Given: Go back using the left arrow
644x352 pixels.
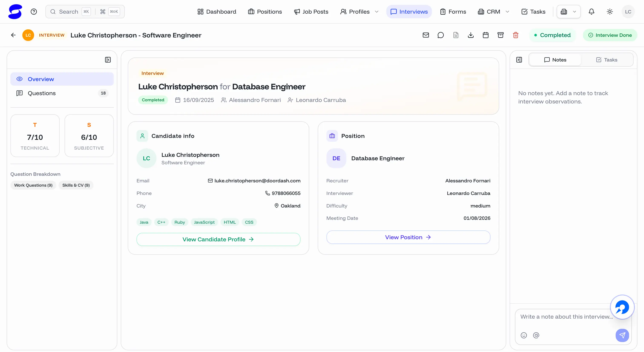Looking at the screenshot, I should 13,35.
